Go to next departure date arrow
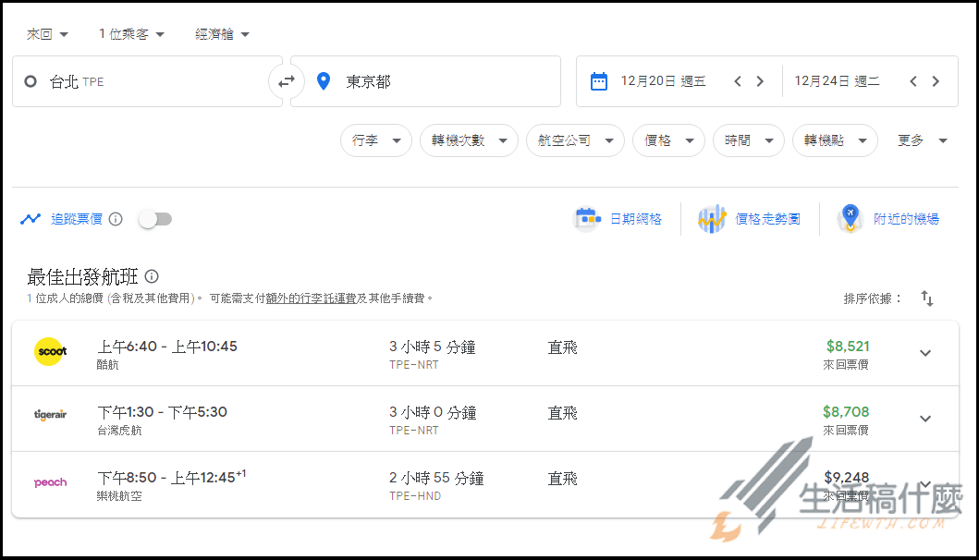 [760, 81]
